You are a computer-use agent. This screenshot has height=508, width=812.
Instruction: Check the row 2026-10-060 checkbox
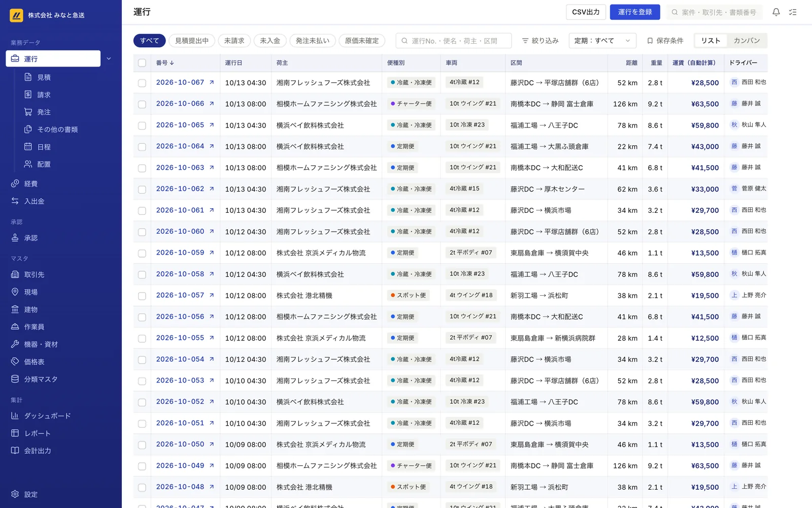[142, 232]
